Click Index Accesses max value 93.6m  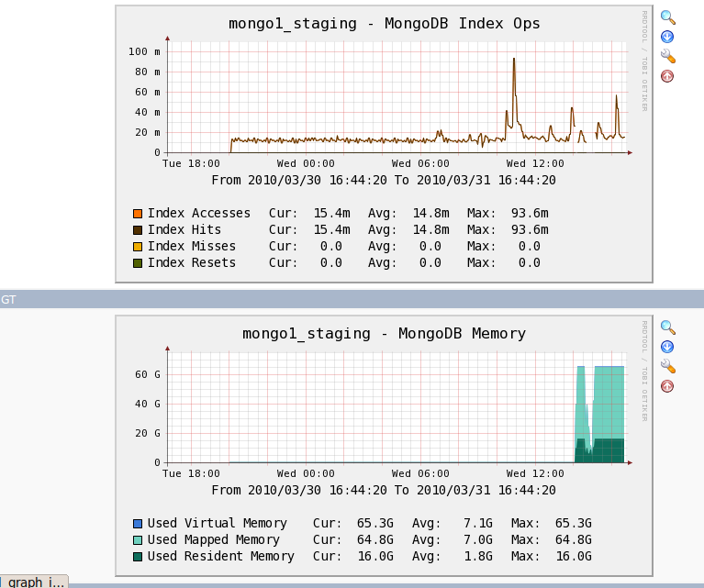click(530, 213)
